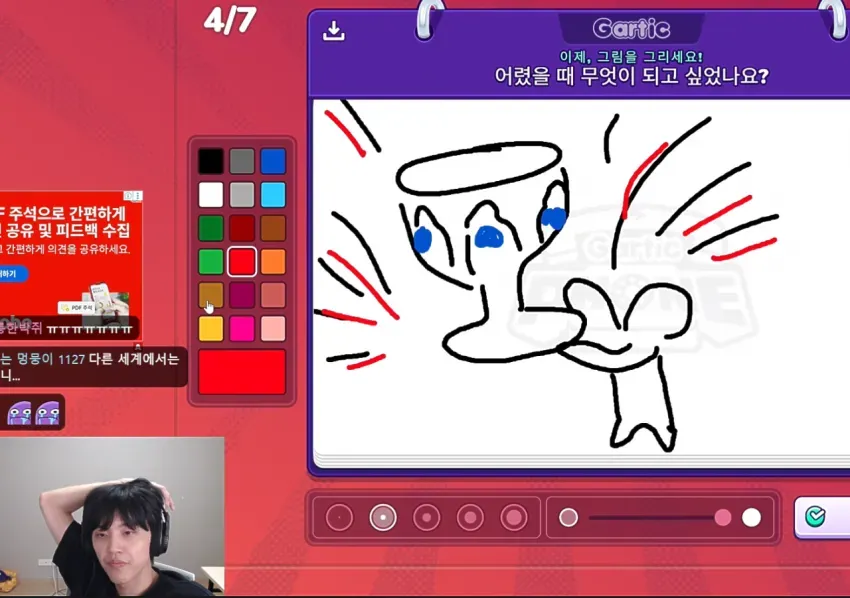Choose the yellow color swatch
The height and width of the screenshot is (598, 850).
click(211, 329)
